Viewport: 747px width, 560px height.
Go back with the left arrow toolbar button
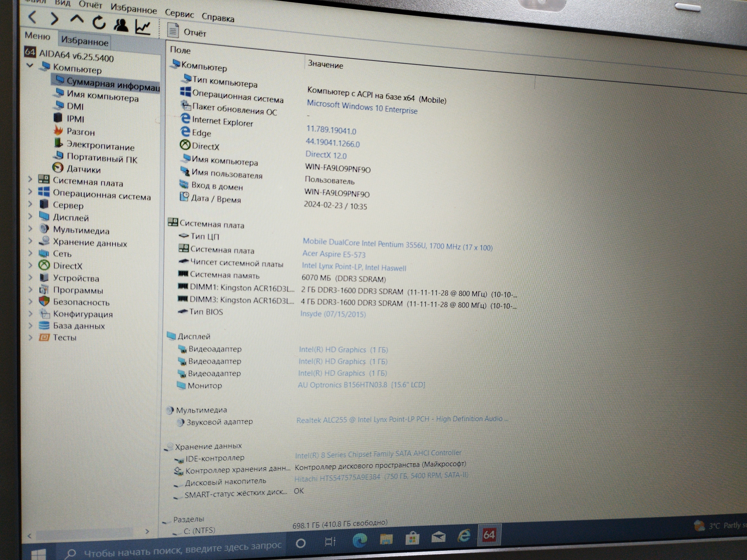point(33,17)
